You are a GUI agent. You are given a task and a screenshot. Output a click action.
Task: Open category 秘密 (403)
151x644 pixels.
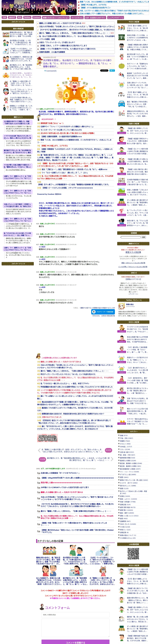(x=124, y=519)
